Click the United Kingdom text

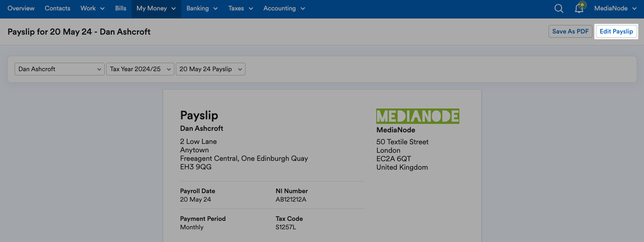[402, 167]
